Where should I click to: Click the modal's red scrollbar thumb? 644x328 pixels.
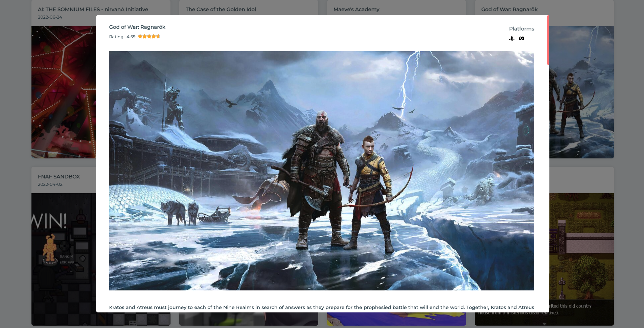pos(548,40)
